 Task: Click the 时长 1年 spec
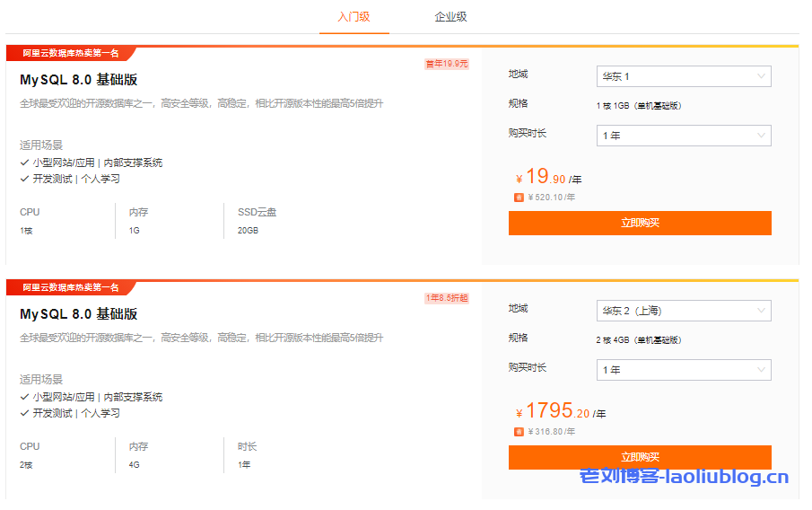(247, 455)
